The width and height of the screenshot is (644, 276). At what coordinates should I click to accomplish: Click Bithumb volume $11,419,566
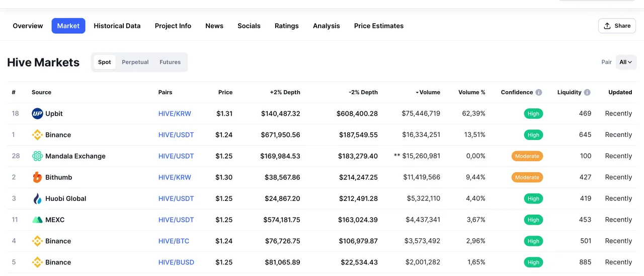422,177
